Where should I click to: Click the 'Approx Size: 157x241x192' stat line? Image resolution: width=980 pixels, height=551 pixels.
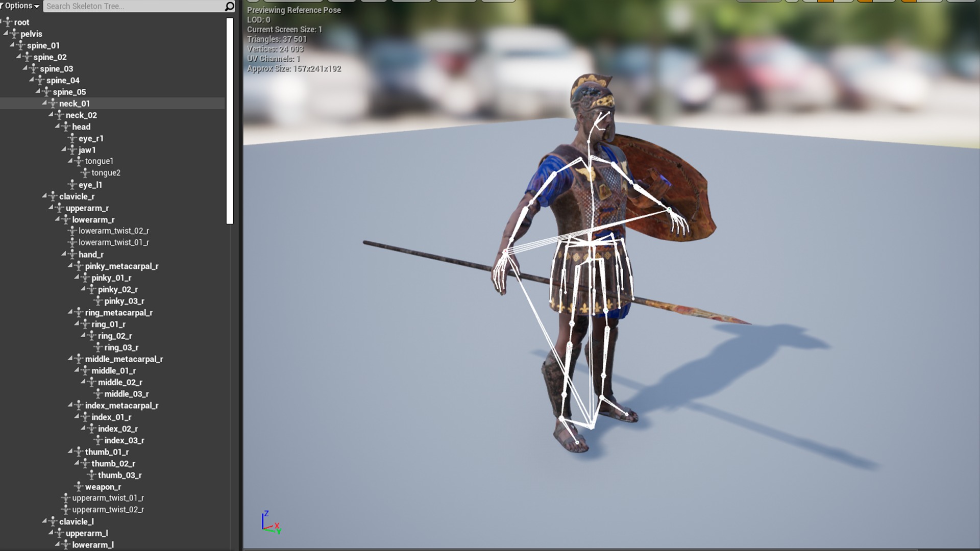point(294,69)
